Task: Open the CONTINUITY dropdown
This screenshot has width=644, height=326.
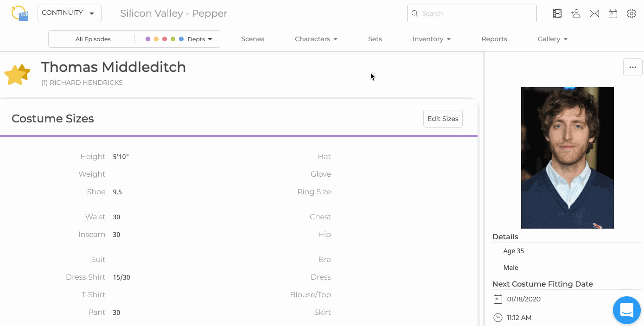Action: (x=70, y=13)
